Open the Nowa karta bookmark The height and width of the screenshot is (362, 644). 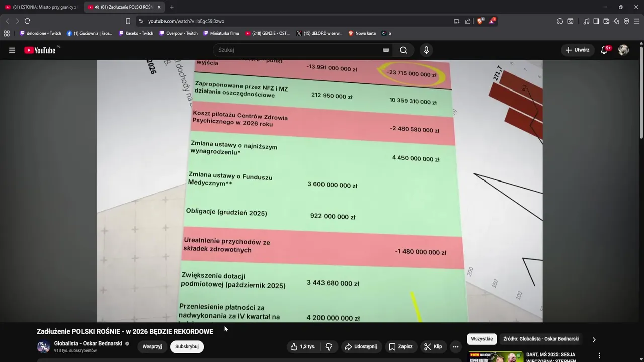coord(362,33)
